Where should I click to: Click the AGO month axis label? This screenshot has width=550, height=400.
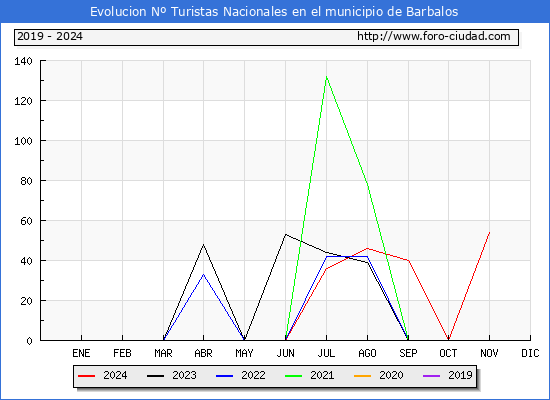(367, 353)
